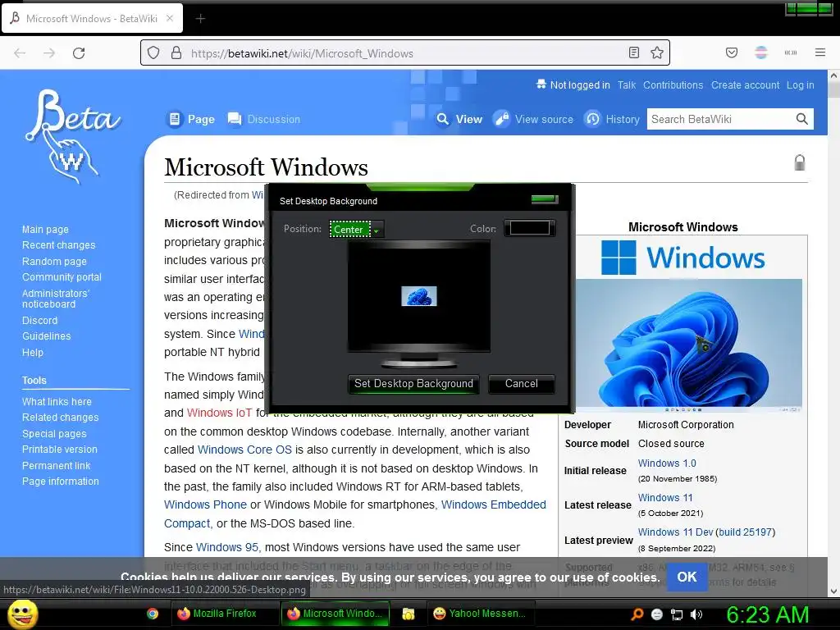This screenshot has height=630, width=840.
Task: Switch to the Discussion tab
Action: (263, 119)
